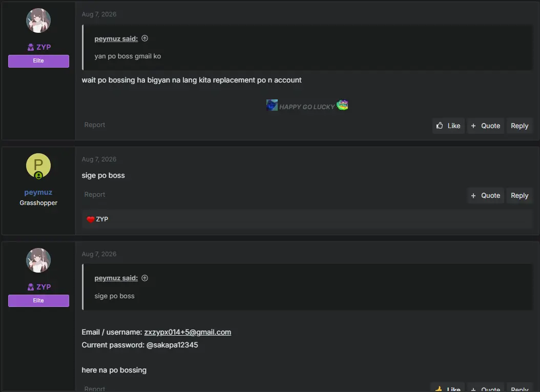Screen dimensions: 540x392
Task: Jump to quoted 'sige po boss' via arrow icon
Action: (x=144, y=278)
